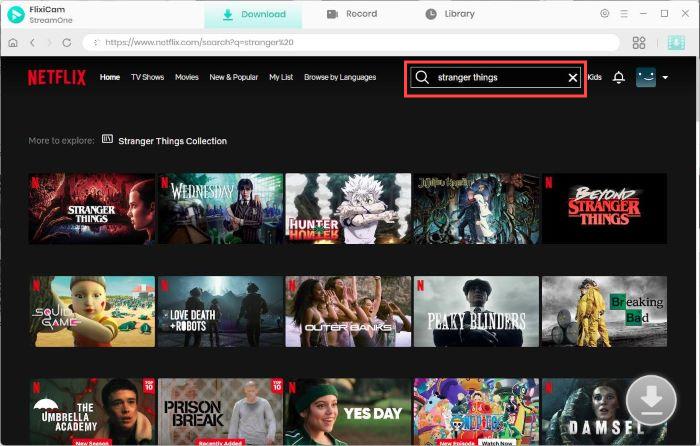Open Browse by Languages menu

click(340, 77)
